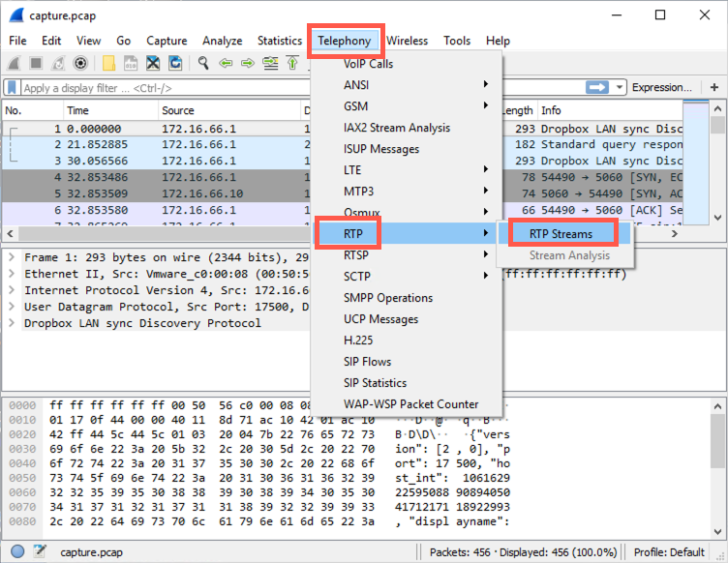Click the display filter bookmark icon
The width and height of the screenshot is (728, 563).
(12, 87)
